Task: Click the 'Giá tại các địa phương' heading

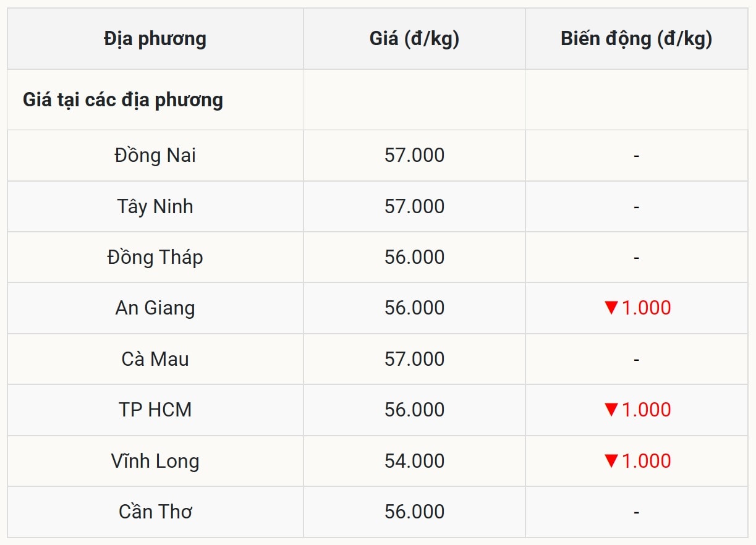Action: [x=123, y=100]
